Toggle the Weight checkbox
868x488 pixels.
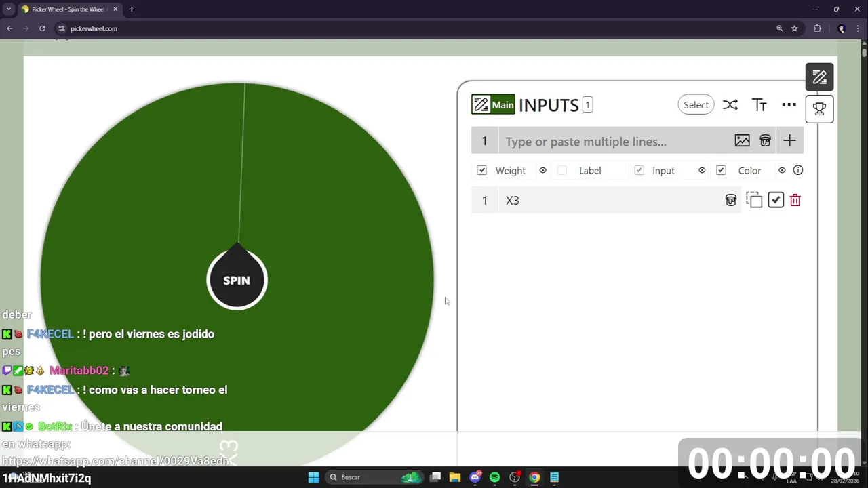pyautogui.click(x=481, y=170)
